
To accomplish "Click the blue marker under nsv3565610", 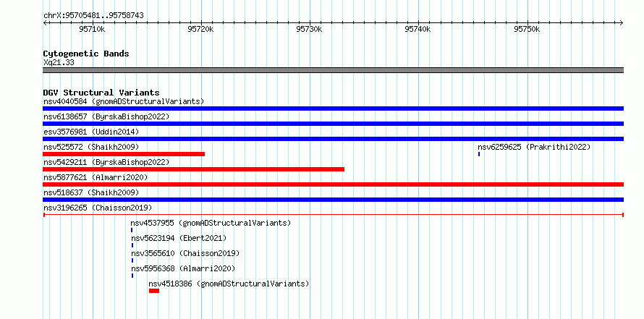I will [x=132, y=260].
